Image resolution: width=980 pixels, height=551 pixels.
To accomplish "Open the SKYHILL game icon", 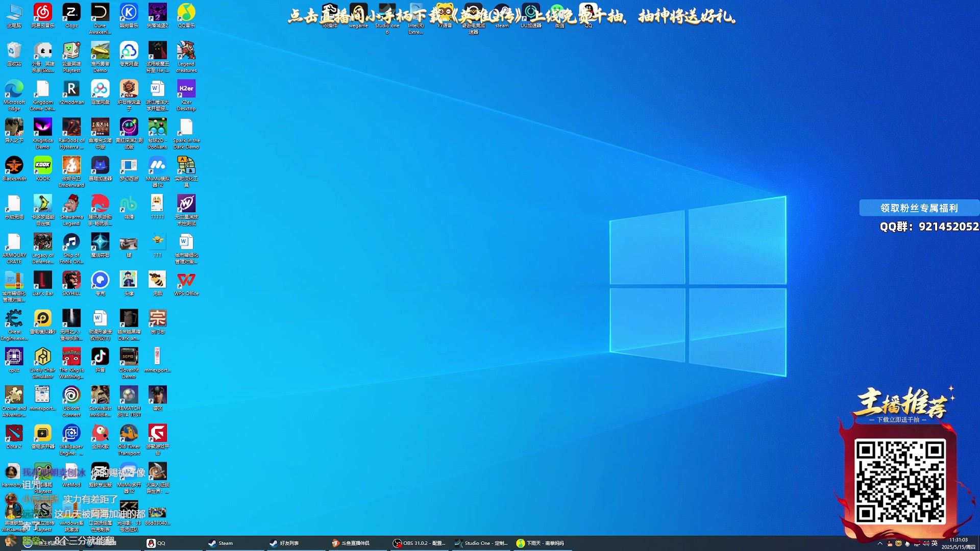I will tap(71, 284).
